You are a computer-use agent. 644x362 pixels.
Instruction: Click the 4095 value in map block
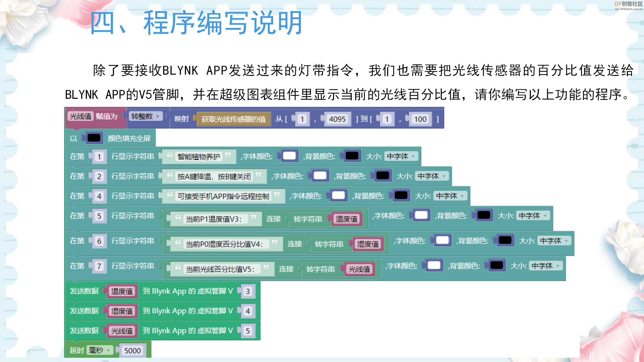click(x=337, y=119)
